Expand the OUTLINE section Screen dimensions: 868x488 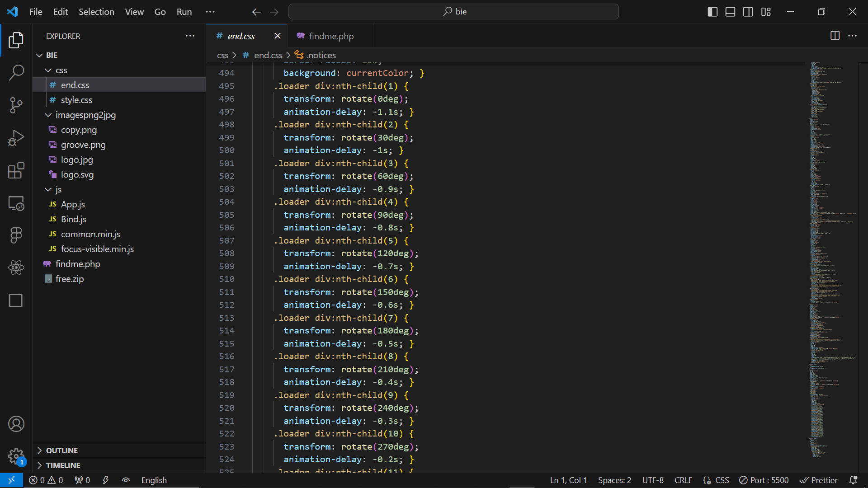pyautogui.click(x=61, y=450)
